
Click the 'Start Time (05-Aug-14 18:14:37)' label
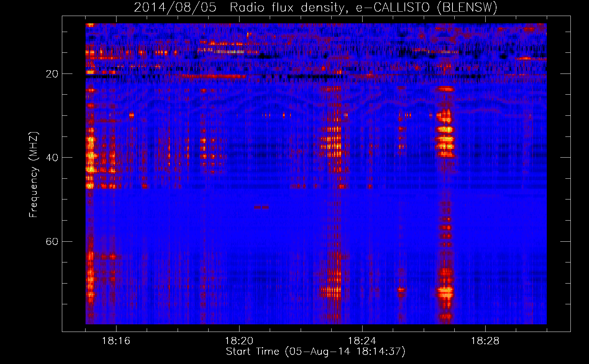(x=316, y=352)
